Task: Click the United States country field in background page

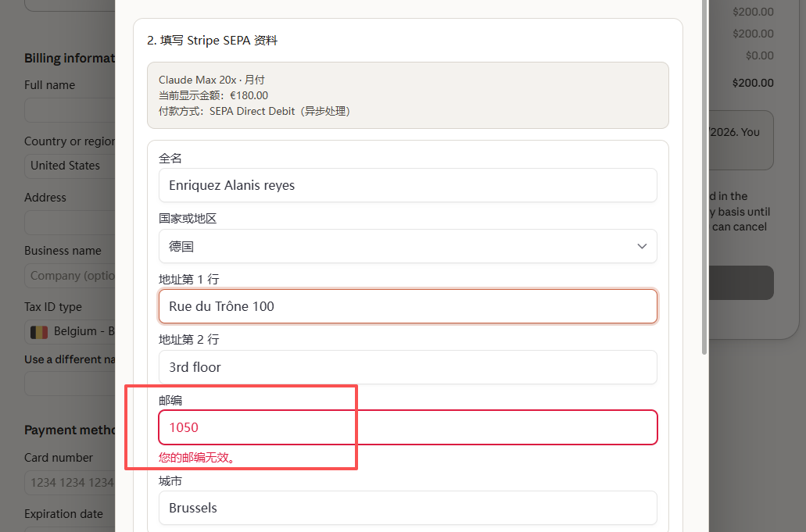Action: [70, 166]
